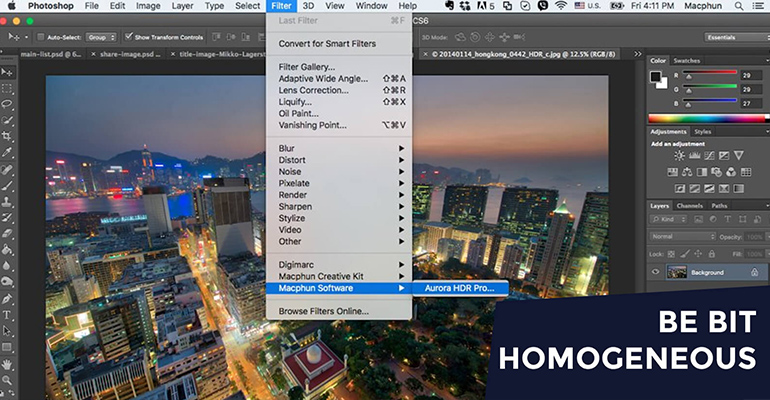Select the Eyedropper tool
This screenshot has width=770, height=400.
[x=7, y=152]
